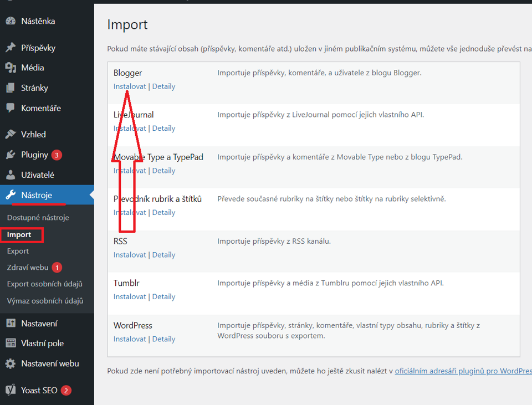Open Nastavení menu label
532x405 pixels.
point(39,324)
